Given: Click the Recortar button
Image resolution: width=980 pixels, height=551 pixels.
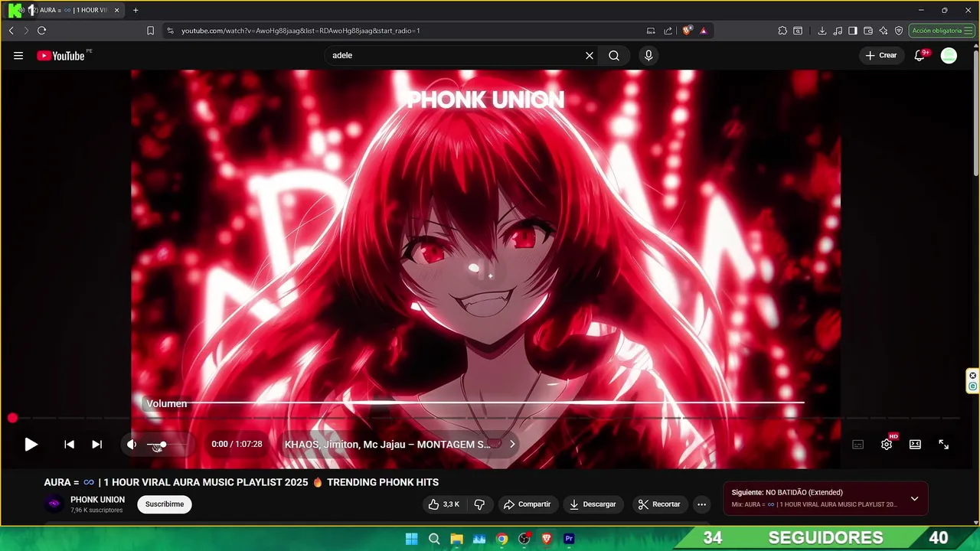Looking at the screenshot, I should [659, 504].
